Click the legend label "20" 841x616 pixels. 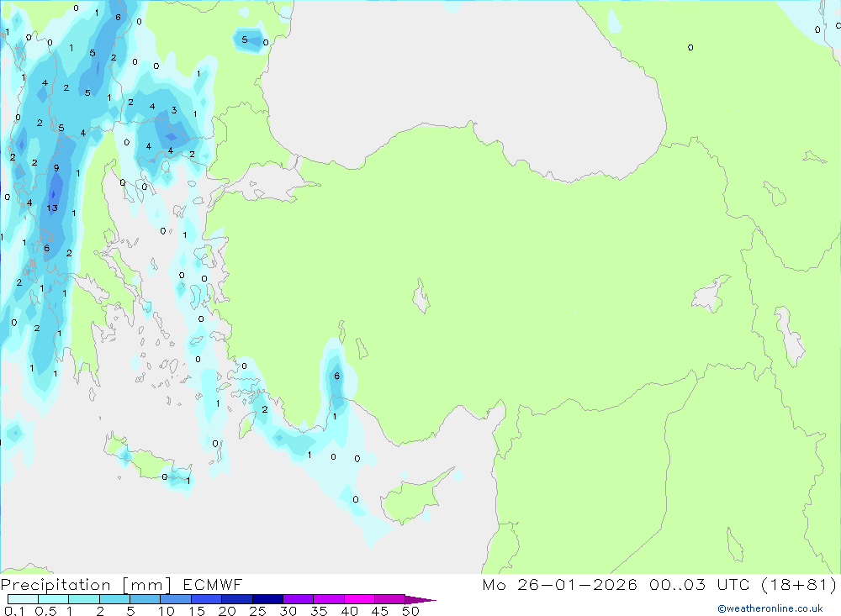click(x=227, y=611)
